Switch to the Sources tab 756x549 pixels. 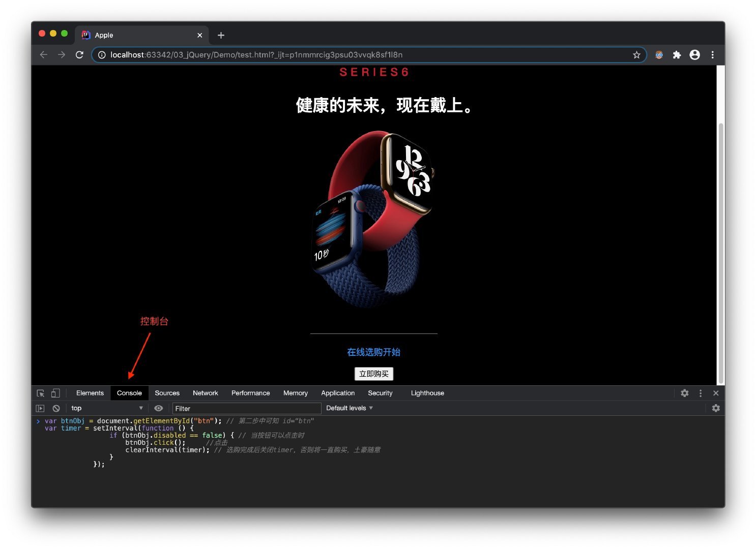[x=167, y=393]
